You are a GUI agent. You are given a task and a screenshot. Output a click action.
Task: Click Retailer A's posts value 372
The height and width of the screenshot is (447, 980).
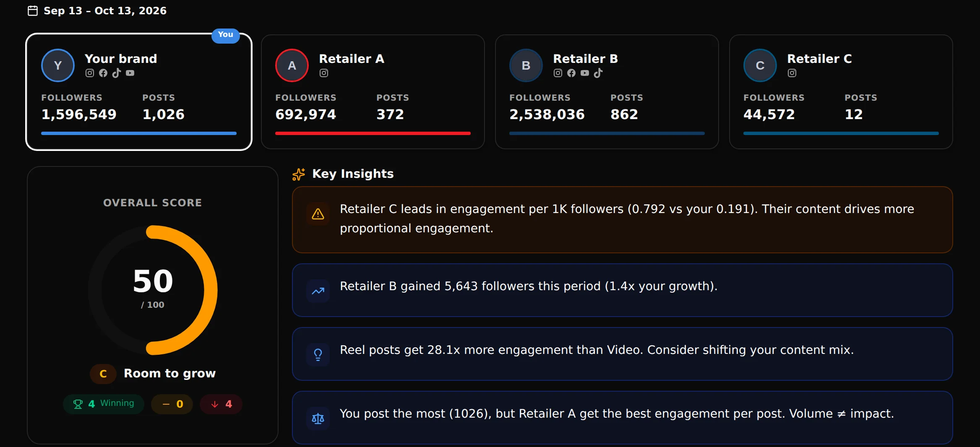click(x=390, y=114)
